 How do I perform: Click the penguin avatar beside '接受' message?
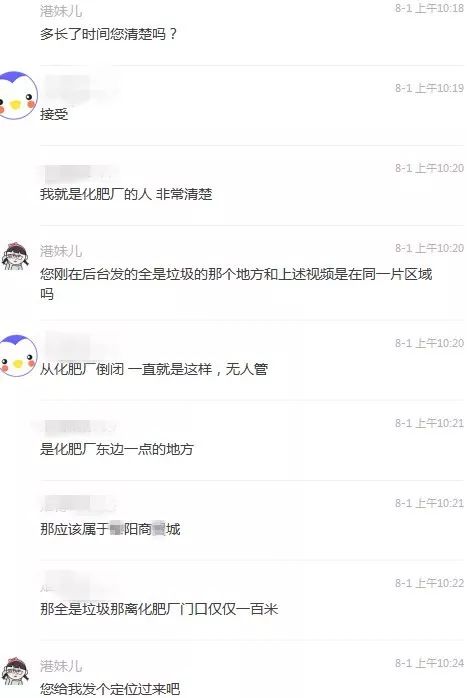pyautogui.click(x=18, y=95)
